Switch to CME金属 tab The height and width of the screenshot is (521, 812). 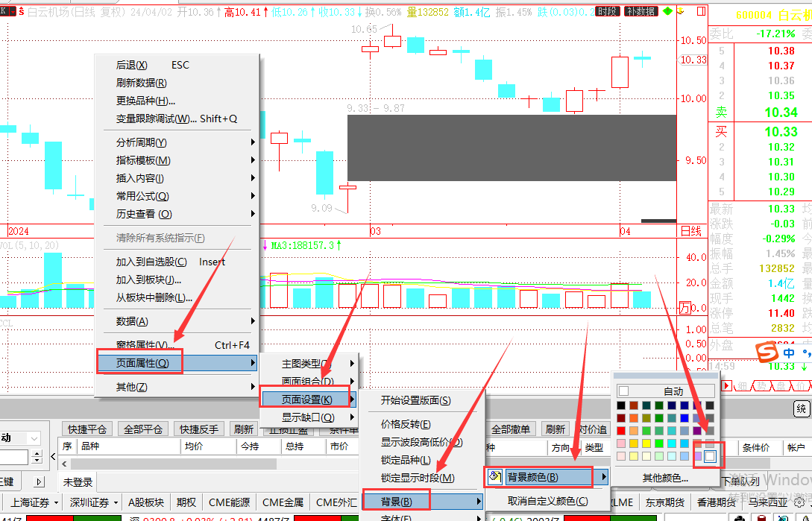(x=283, y=502)
